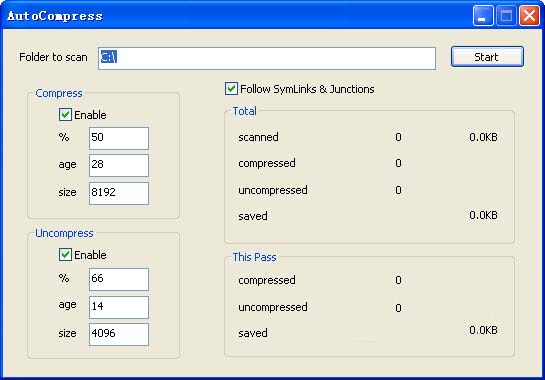Close the AutoCompress window
Image resolution: width=545 pixels, height=380 pixels.
click(x=529, y=16)
